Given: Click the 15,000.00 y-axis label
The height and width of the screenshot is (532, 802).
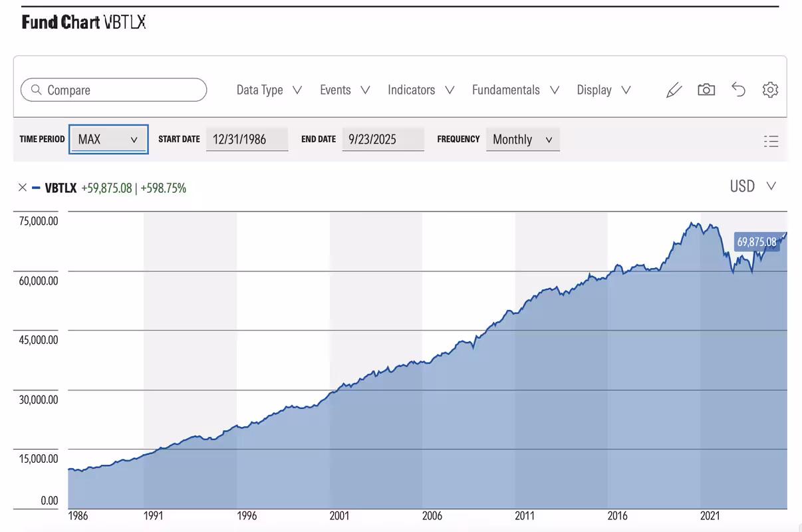Looking at the screenshot, I should click(x=39, y=459).
